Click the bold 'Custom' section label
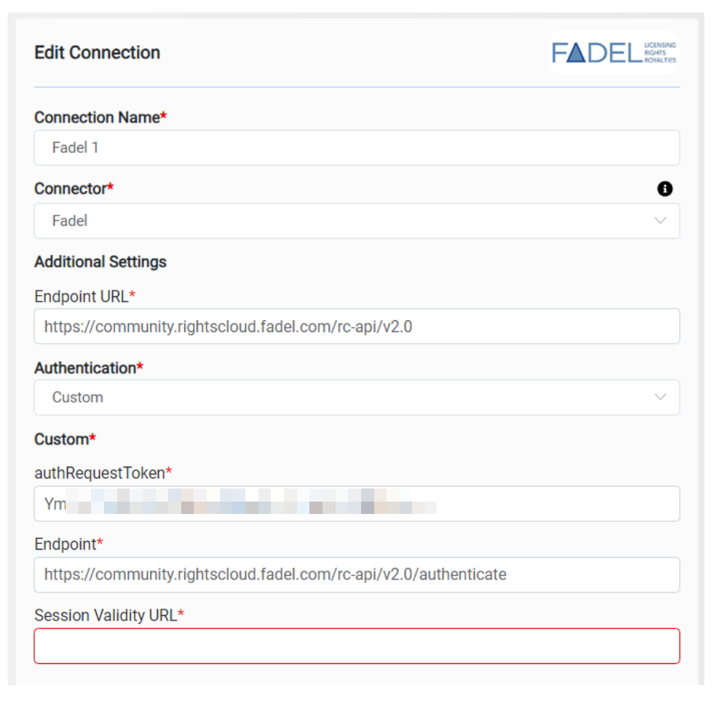This screenshot has width=728, height=704. [x=61, y=439]
